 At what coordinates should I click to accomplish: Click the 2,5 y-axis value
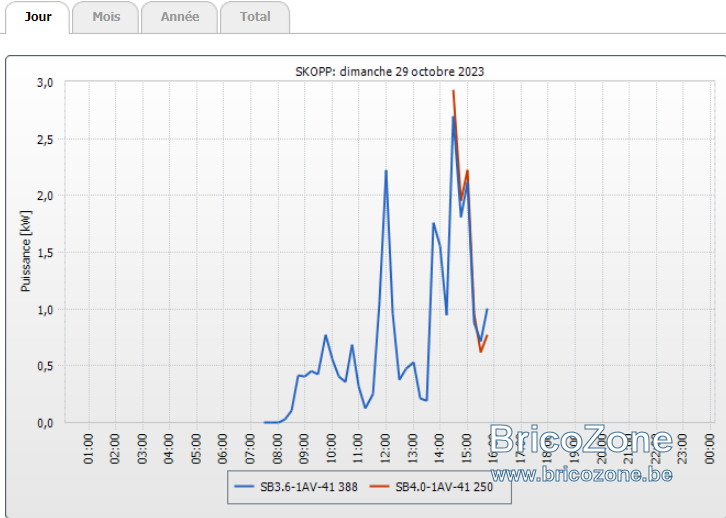coord(45,139)
